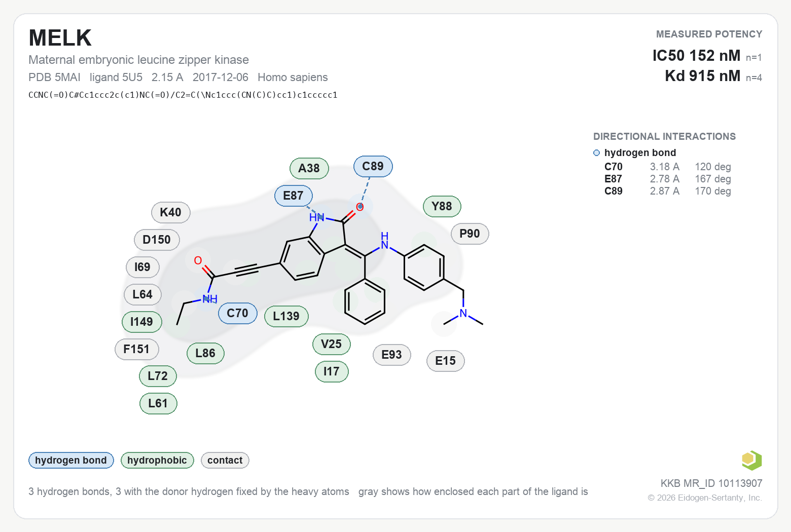
Task: Click the 'Homo sapiens' species text
Action: click(x=293, y=77)
